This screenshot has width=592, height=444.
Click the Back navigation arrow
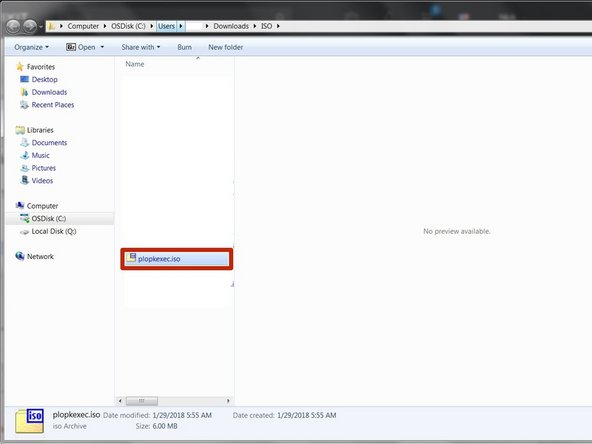tap(14, 26)
